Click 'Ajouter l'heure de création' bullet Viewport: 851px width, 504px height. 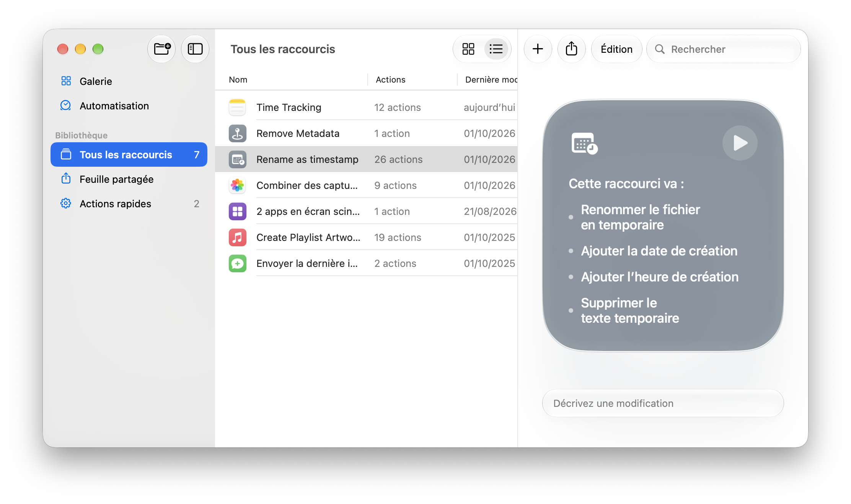(x=660, y=277)
